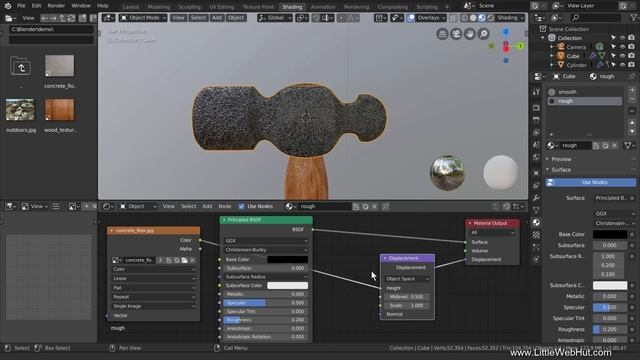Click the pan view hand icon
640x360 pixels.
[x=470, y=34]
